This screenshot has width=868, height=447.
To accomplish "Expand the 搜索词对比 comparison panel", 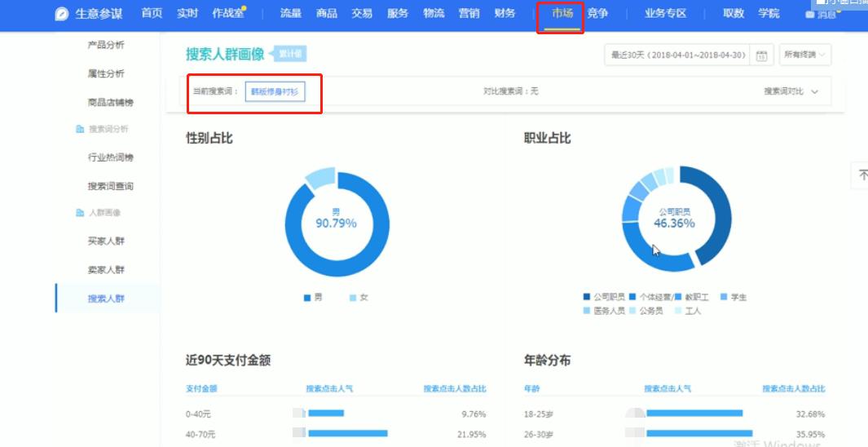I will tap(791, 91).
